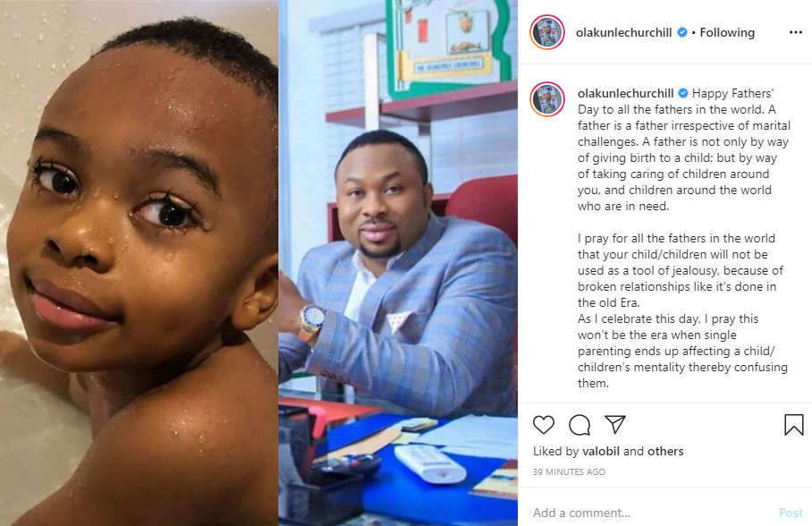This screenshot has height=526, width=812.
Task: Click the child's photo on left
Action: (x=139, y=263)
